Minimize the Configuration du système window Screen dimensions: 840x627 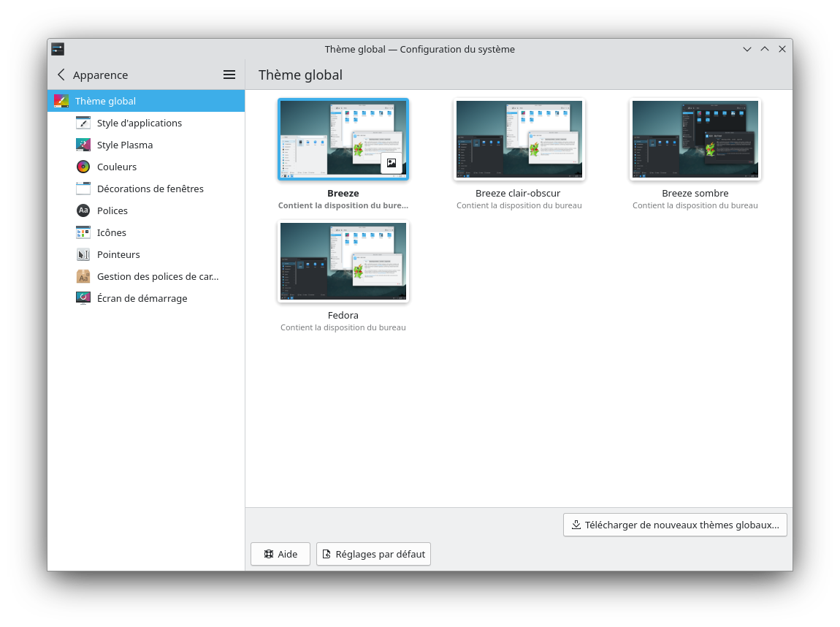click(747, 49)
